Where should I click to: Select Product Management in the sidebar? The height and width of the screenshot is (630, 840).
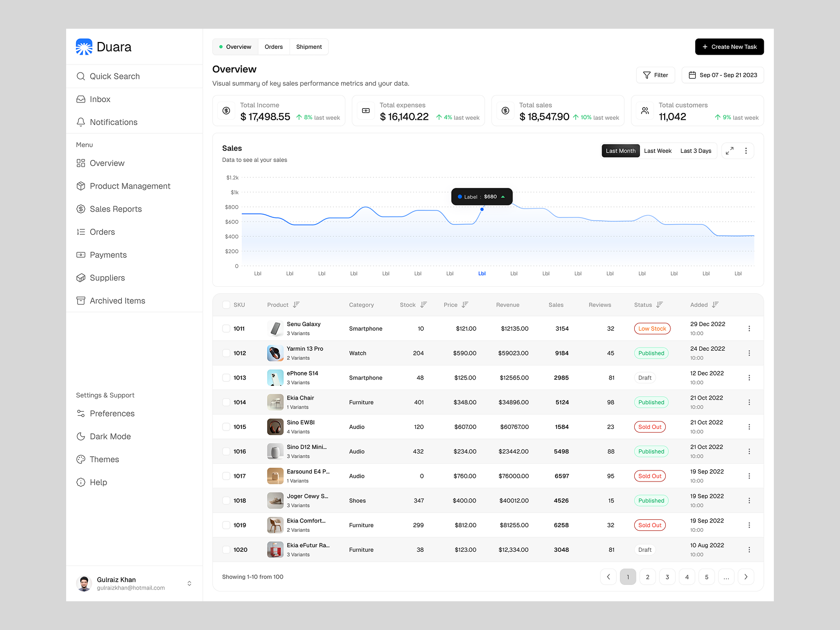130,186
